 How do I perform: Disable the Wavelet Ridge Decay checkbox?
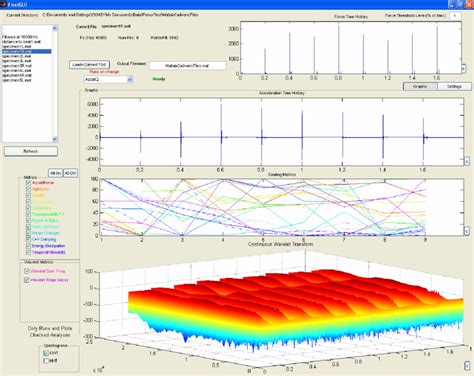pos(27,280)
